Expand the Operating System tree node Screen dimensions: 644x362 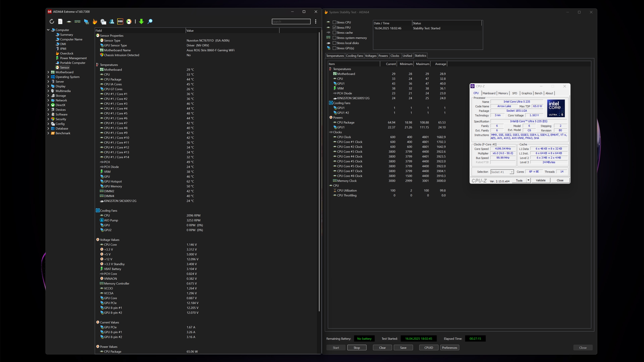[x=48, y=77]
